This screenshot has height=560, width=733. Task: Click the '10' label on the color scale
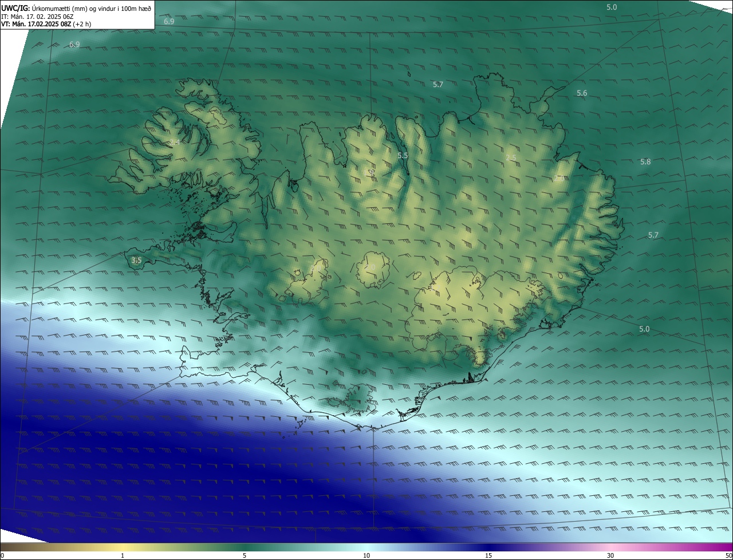tap(366, 555)
